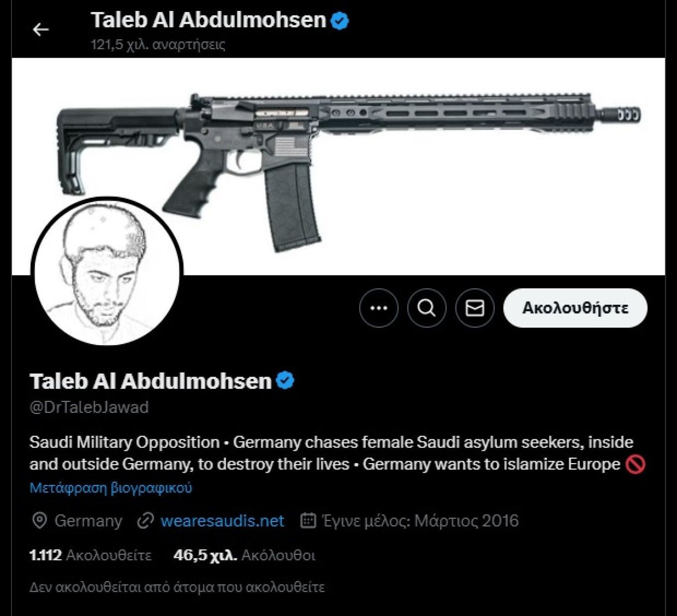
Task: Click the @DrTalebJawad handle text
Action: 89,407
